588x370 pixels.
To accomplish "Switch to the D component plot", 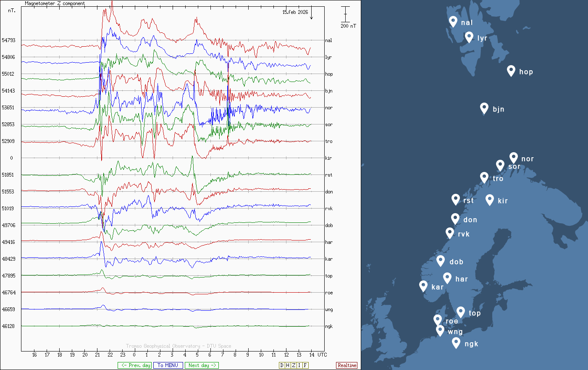I will coord(282,365).
